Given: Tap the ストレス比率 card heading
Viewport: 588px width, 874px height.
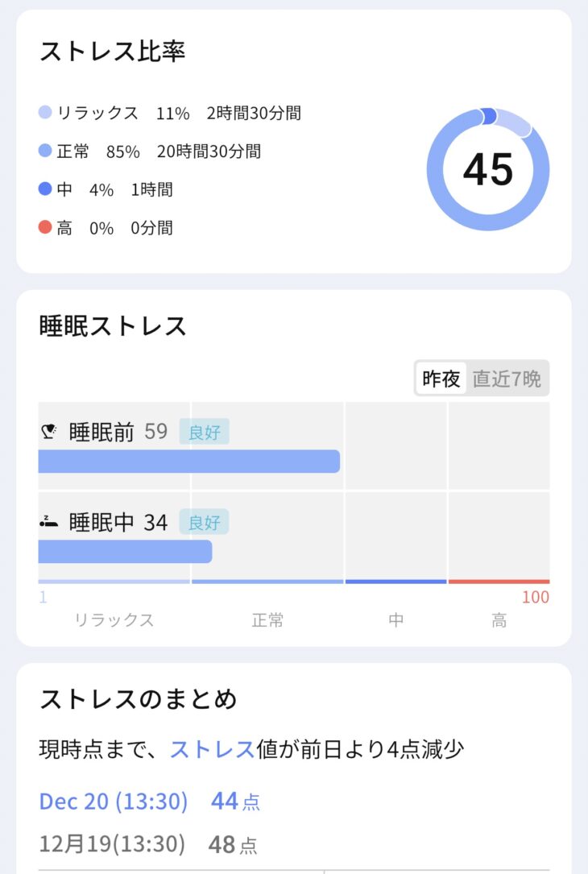Looking at the screenshot, I should (x=113, y=52).
